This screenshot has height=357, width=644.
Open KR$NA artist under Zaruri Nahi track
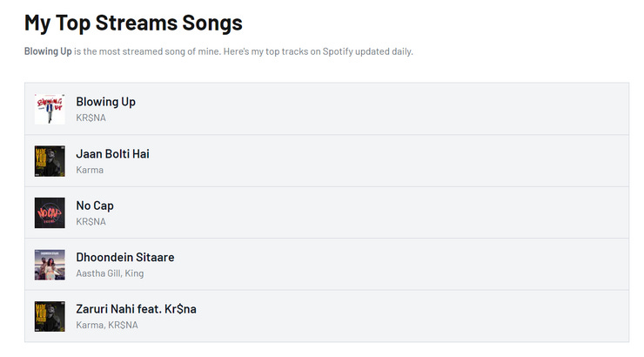click(x=124, y=325)
